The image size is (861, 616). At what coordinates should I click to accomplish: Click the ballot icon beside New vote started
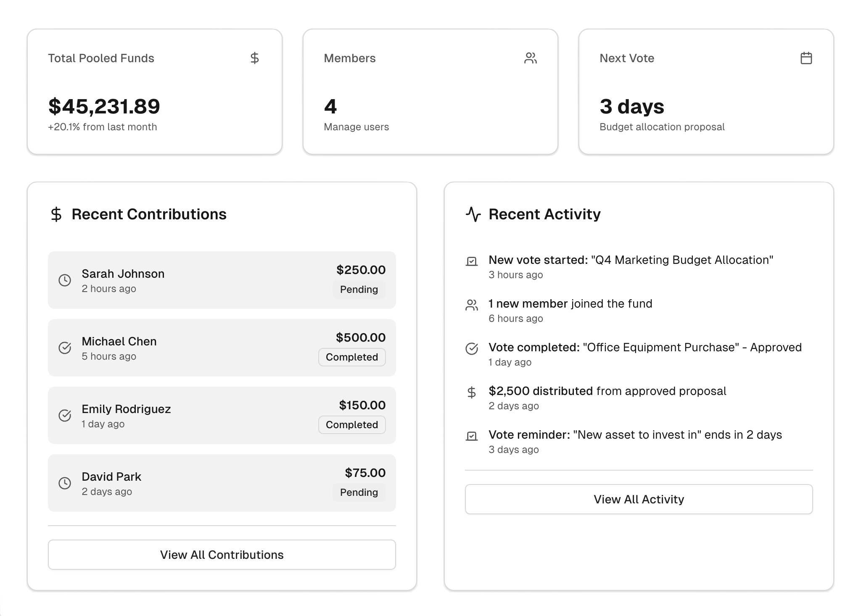pyautogui.click(x=472, y=261)
